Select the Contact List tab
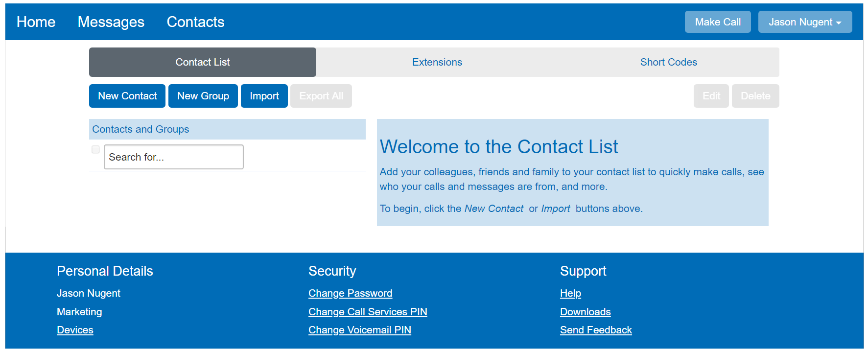868x352 pixels. click(203, 62)
